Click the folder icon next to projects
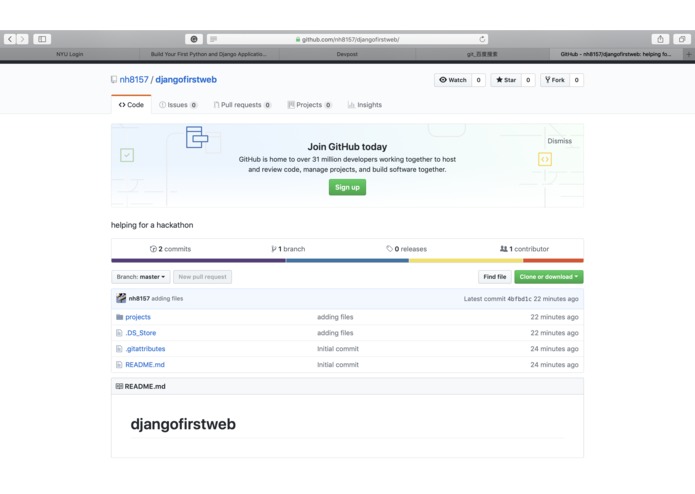 (x=119, y=317)
